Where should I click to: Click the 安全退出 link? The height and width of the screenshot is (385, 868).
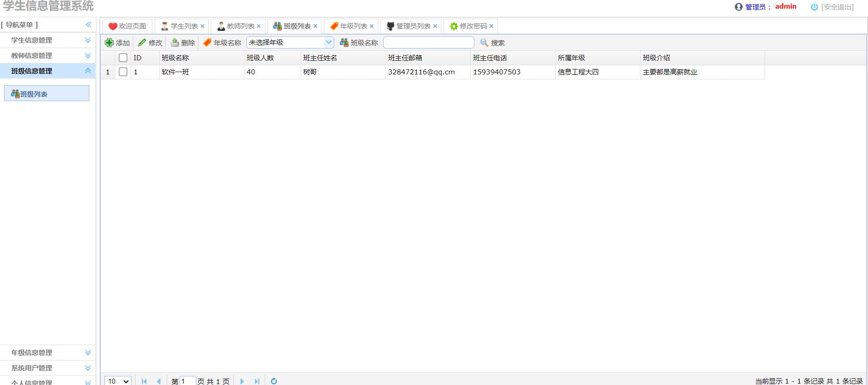point(837,7)
